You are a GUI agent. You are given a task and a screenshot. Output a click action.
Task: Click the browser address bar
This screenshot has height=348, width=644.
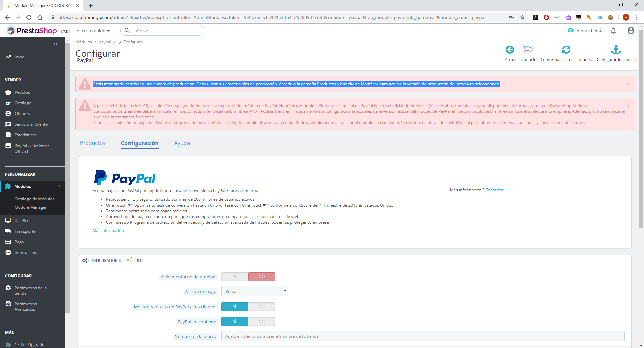(x=272, y=17)
